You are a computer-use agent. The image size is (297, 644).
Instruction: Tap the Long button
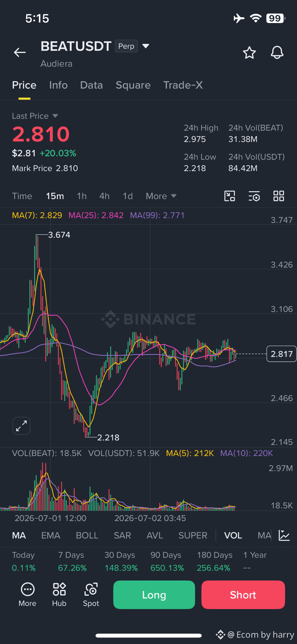pos(154,595)
